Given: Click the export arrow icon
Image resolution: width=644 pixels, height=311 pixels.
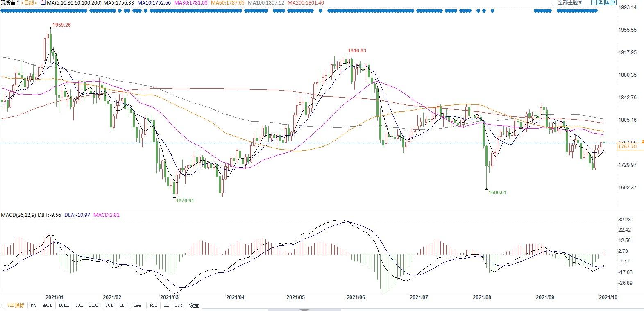Looking at the screenshot, I should [614, 2].
